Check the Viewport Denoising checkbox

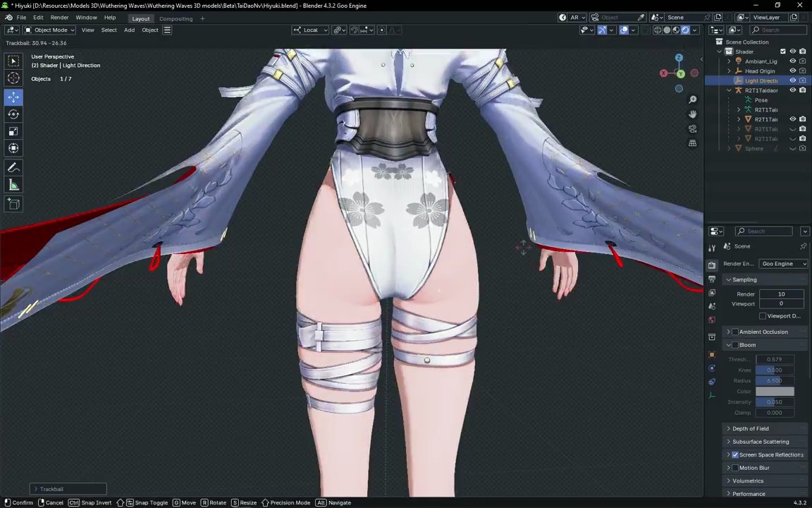762,315
